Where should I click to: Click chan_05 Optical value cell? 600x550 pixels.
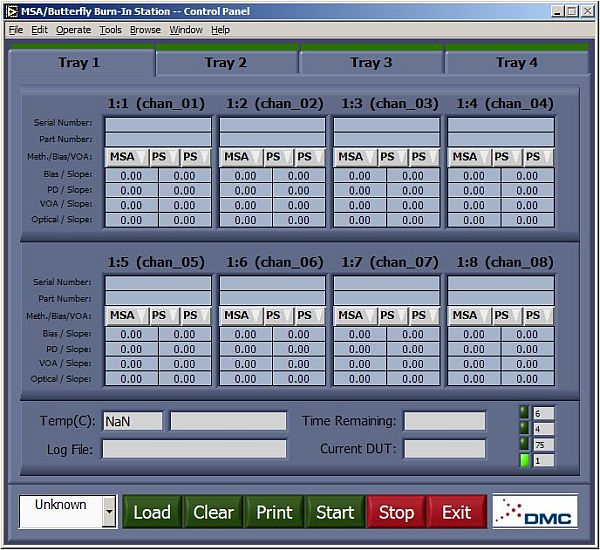tap(131, 379)
